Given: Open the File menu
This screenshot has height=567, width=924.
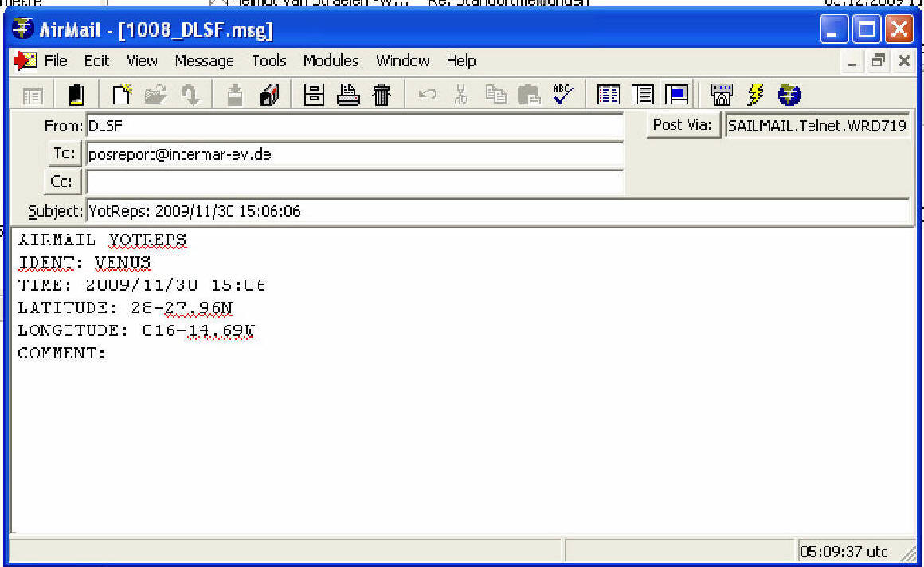Looking at the screenshot, I should point(56,61).
